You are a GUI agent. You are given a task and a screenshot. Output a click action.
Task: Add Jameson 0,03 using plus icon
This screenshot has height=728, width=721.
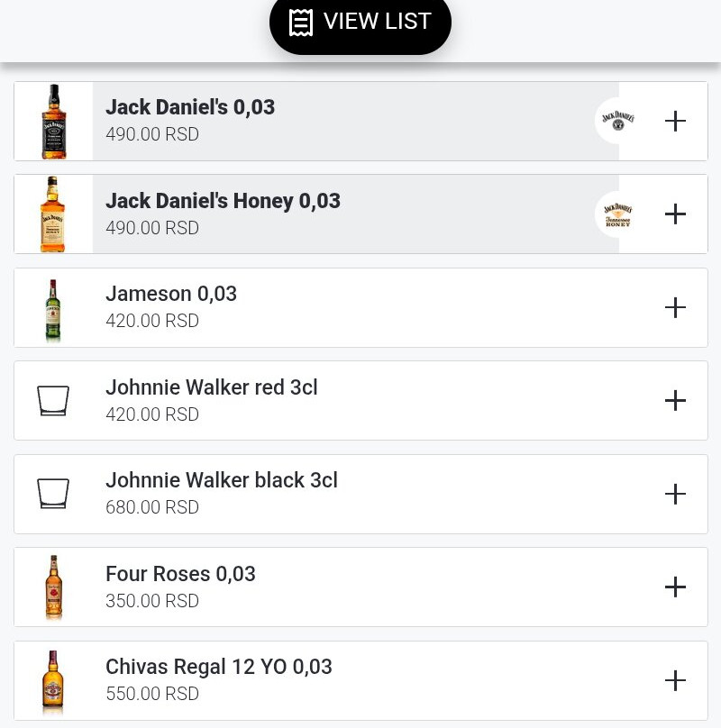[675, 308]
